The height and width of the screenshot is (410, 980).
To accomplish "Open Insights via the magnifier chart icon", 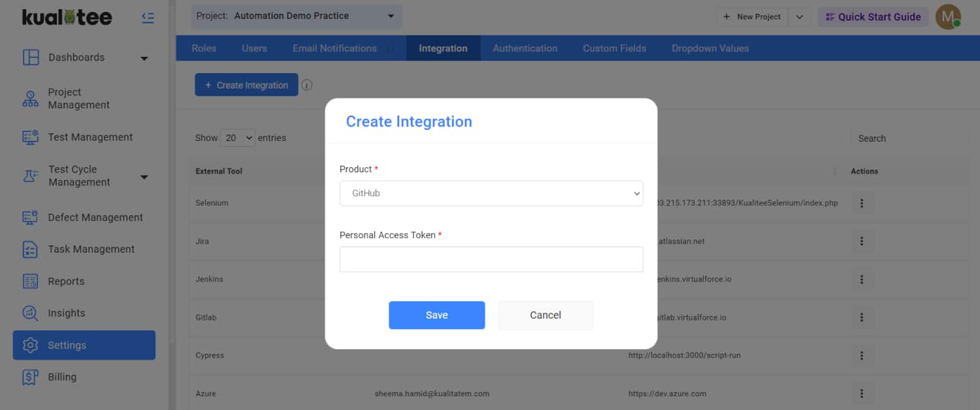I will [31, 313].
